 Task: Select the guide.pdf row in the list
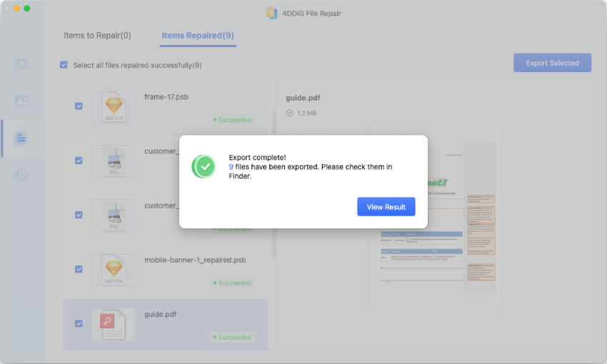coord(165,325)
